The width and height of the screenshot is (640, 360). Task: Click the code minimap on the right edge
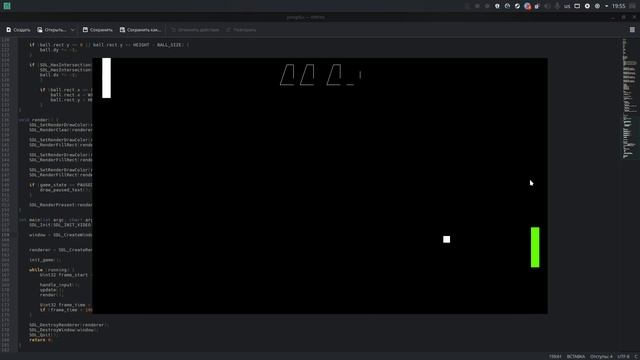[x=629, y=98]
